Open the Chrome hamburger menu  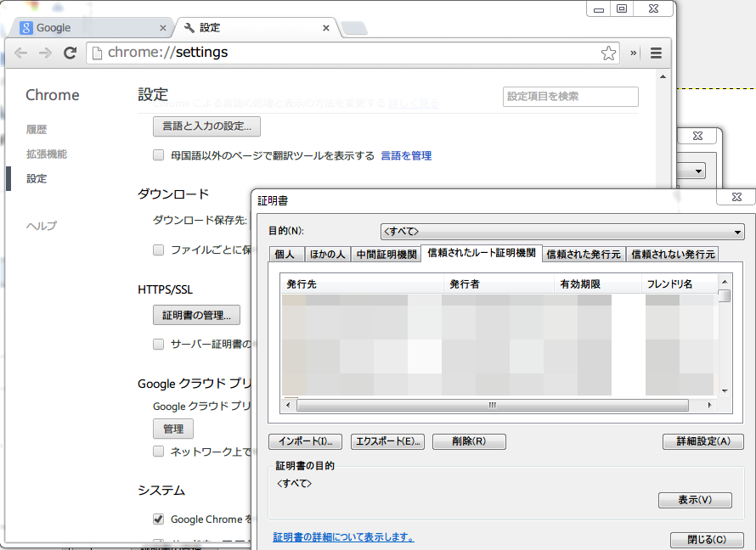(x=656, y=53)
